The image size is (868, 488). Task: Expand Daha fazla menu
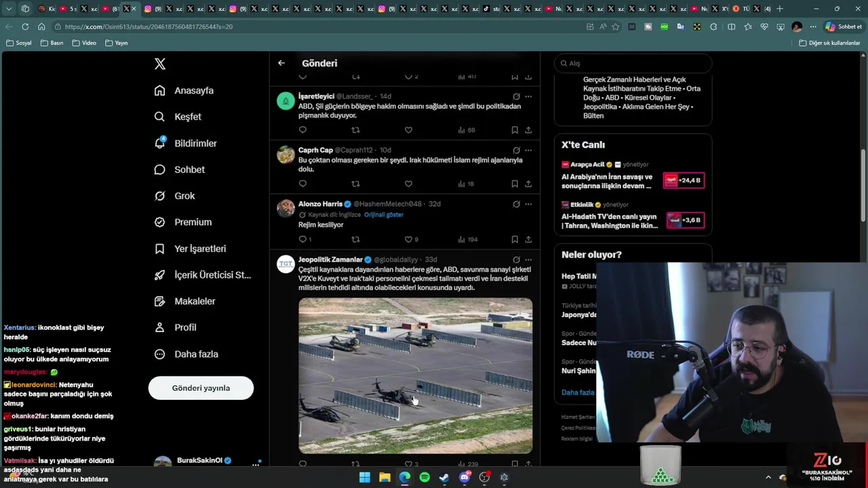pos(186,354)
